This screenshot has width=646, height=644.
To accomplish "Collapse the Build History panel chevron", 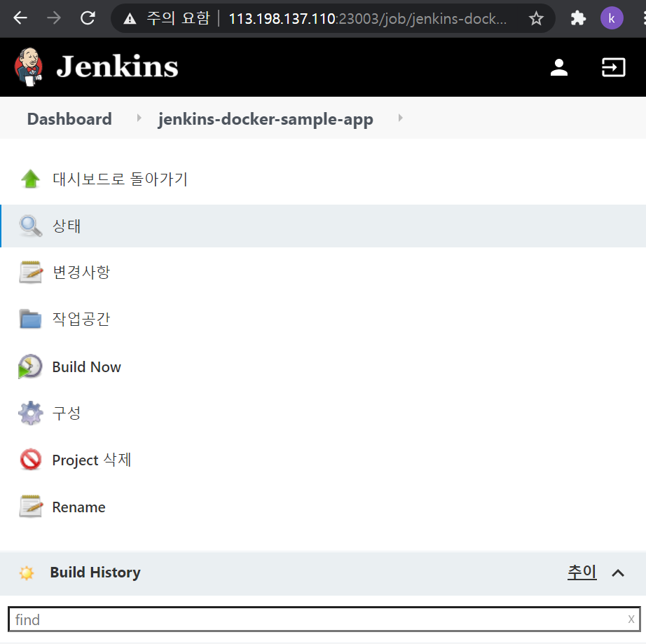I will click(x=617, y=573).
